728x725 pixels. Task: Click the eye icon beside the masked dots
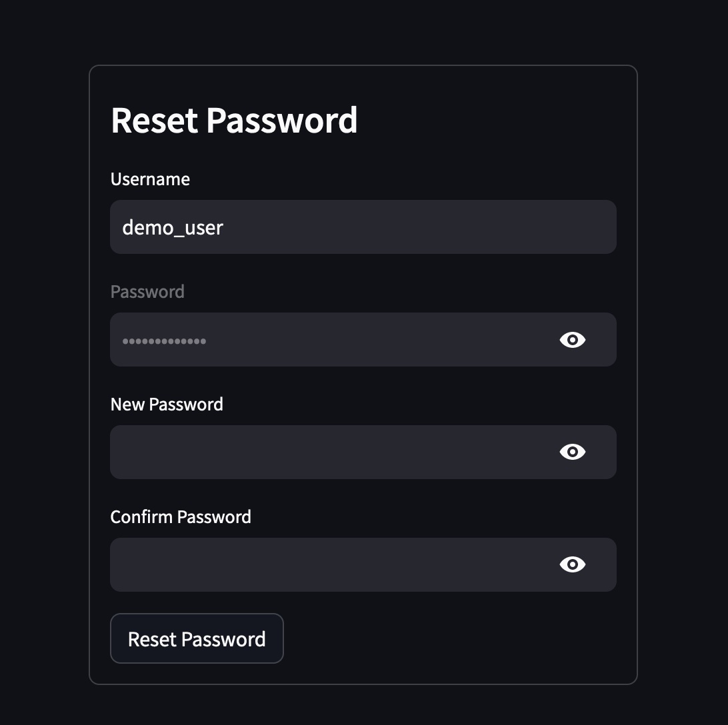pos(572,340)
